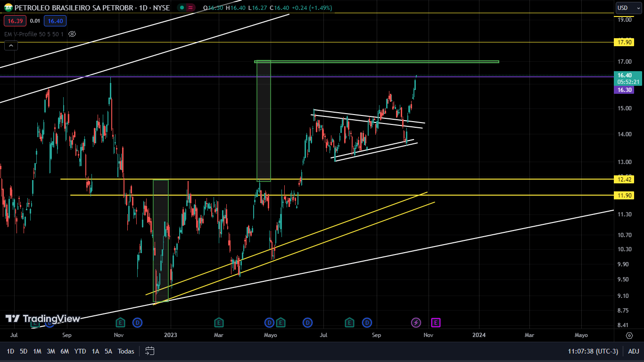Click the yellow 12.42 horizontal line label
The image size is (644, 362).
625,179
